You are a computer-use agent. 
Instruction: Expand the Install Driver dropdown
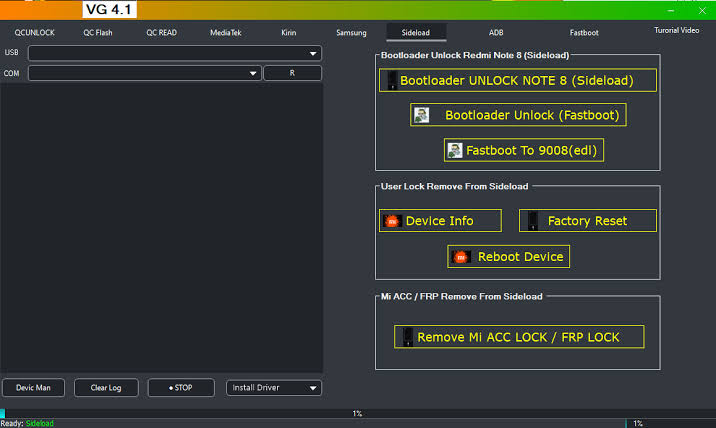(x=313, y=388)
